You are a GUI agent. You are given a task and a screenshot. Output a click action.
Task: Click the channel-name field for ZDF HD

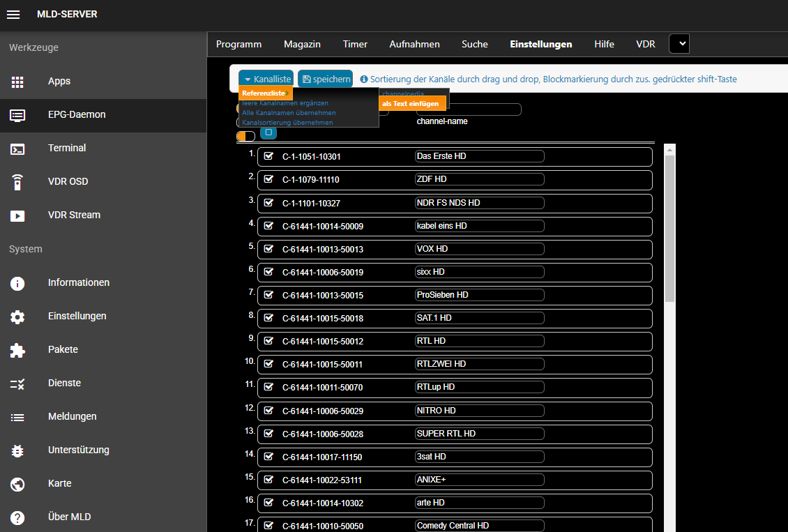479,179
